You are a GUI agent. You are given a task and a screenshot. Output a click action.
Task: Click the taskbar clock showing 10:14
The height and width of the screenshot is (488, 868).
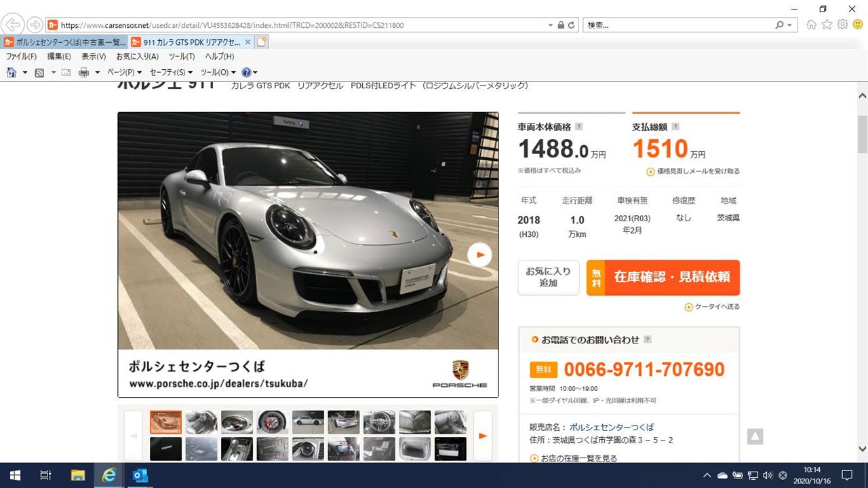tap(811, 475)
